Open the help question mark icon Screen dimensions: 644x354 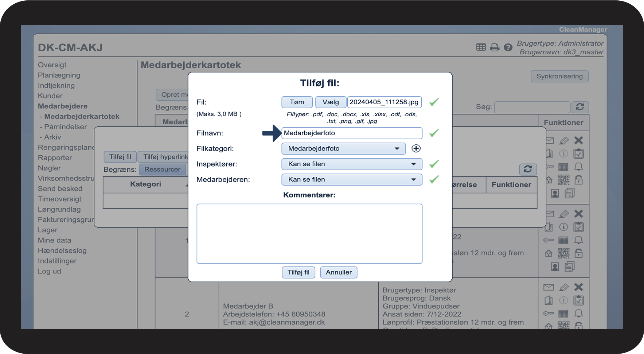[508, 47]
